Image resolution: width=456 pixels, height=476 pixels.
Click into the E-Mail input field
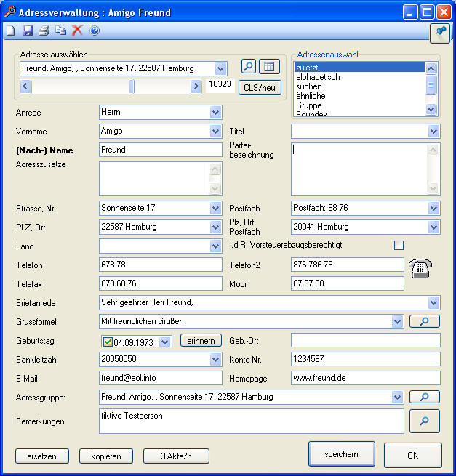coord(160,378)
